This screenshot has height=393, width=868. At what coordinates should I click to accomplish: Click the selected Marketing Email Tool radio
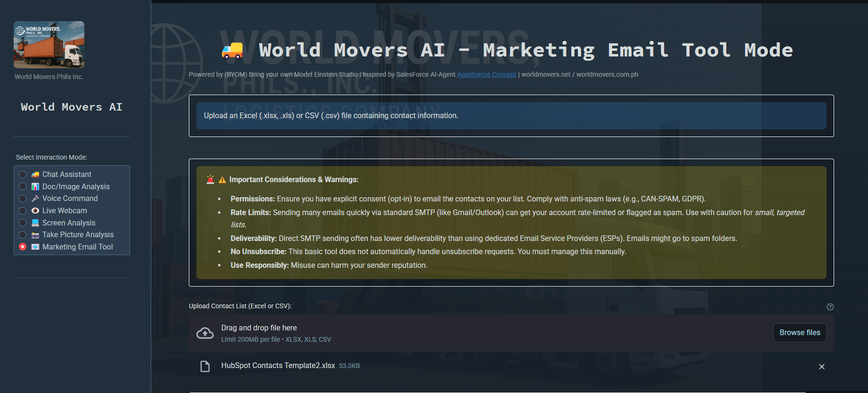(23, 247)
